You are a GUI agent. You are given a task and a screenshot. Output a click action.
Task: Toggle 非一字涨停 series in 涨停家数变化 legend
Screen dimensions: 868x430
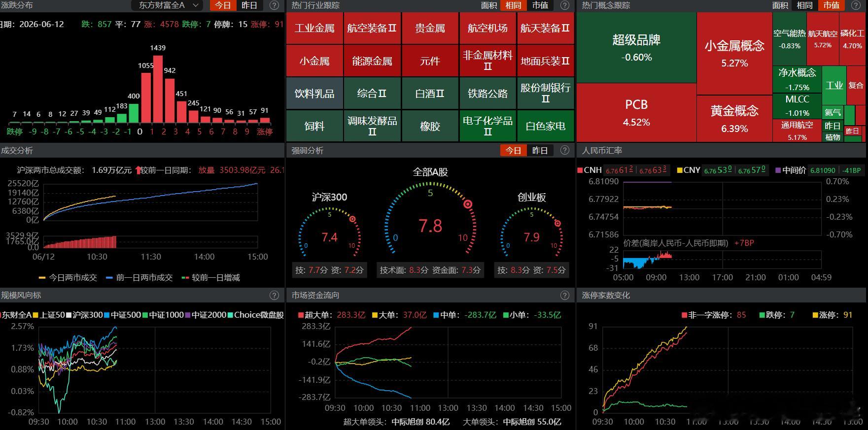coord(714,315)
